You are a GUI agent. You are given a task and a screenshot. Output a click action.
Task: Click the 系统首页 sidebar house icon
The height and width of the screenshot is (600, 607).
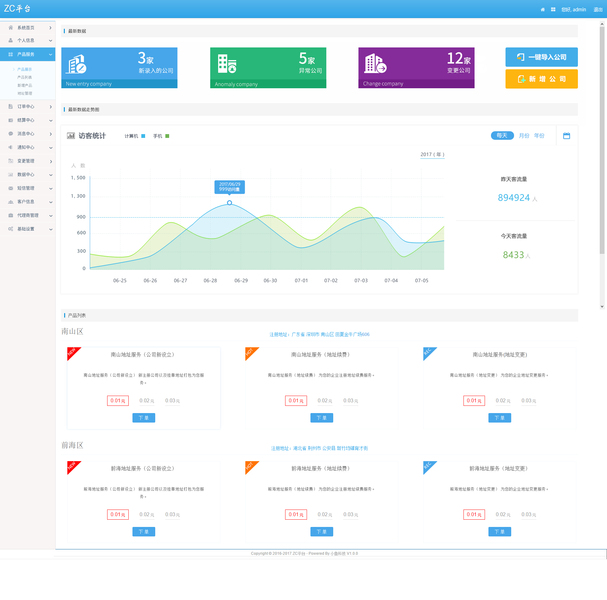point(10,27)
